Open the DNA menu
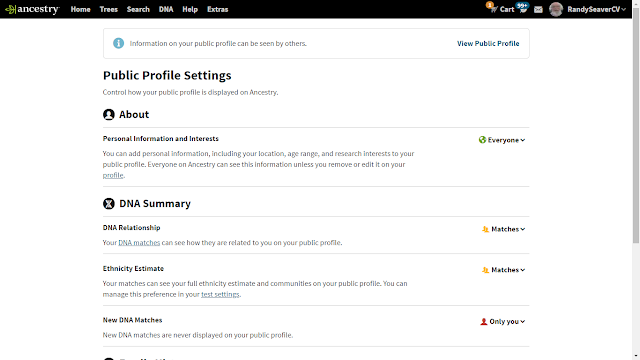Image resolution: width=640 pixels, height=360 pixels. pos(166,9)
